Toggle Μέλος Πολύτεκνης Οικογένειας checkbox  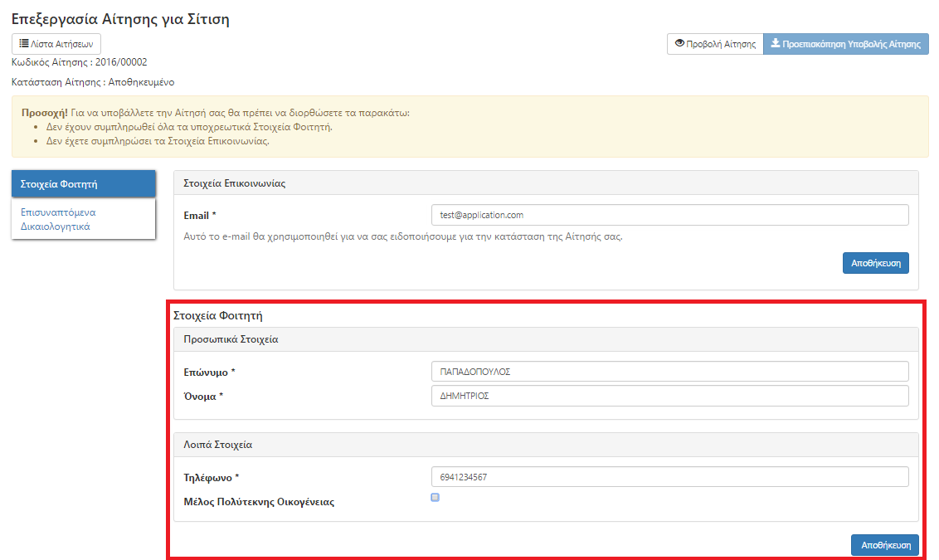(435, 497)
